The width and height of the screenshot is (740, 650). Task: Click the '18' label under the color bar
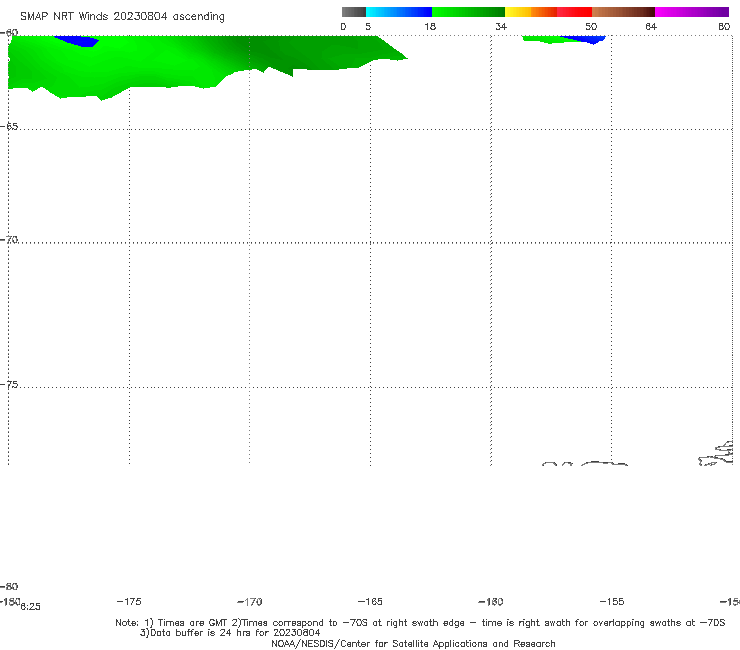pos(430,27)
